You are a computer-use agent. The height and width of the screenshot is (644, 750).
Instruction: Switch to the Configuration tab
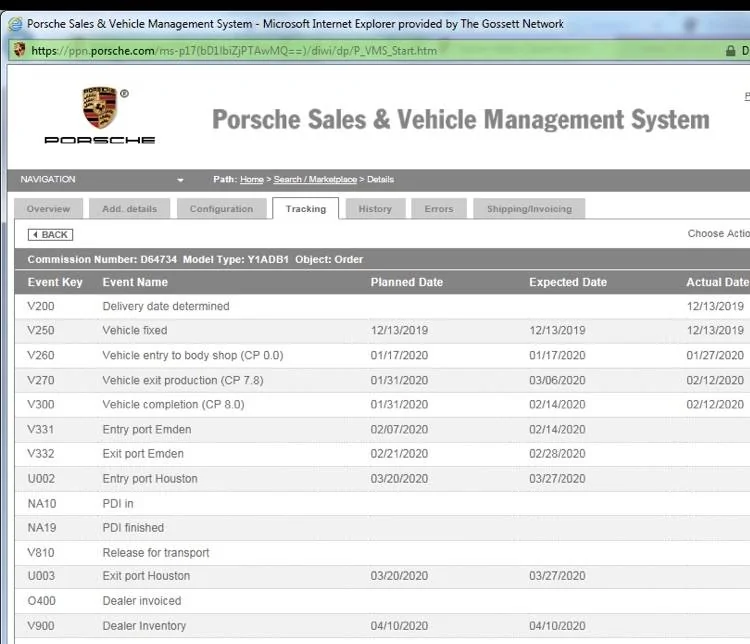(x=221, y=209)
